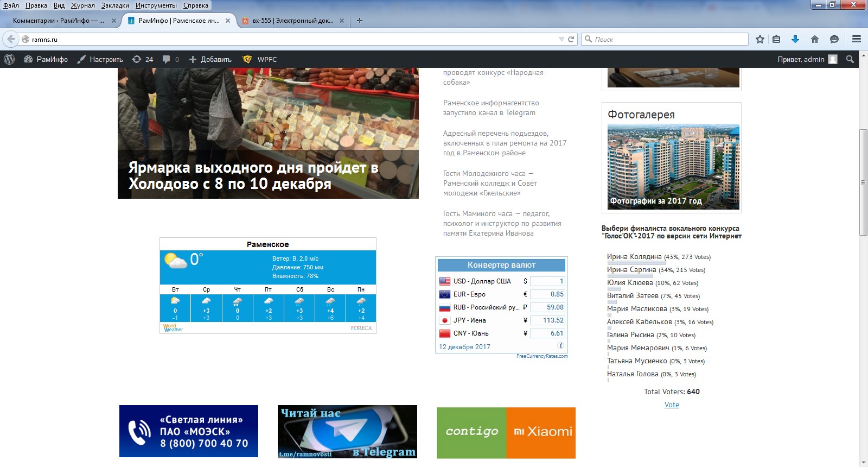868x467 pixels.
Task: Click the China flag icon
Action: 445,333
